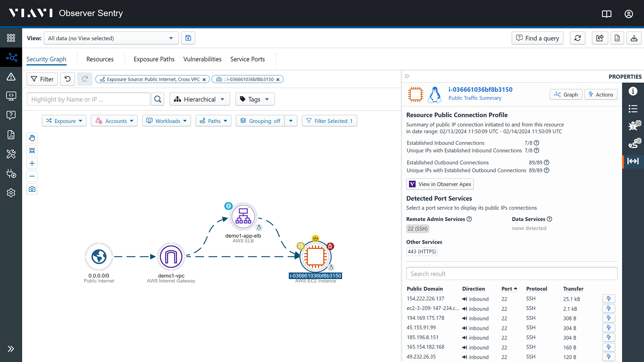Viewport: 644px width, 362px height.
Task: Save the current view
Action: (188, 38)
